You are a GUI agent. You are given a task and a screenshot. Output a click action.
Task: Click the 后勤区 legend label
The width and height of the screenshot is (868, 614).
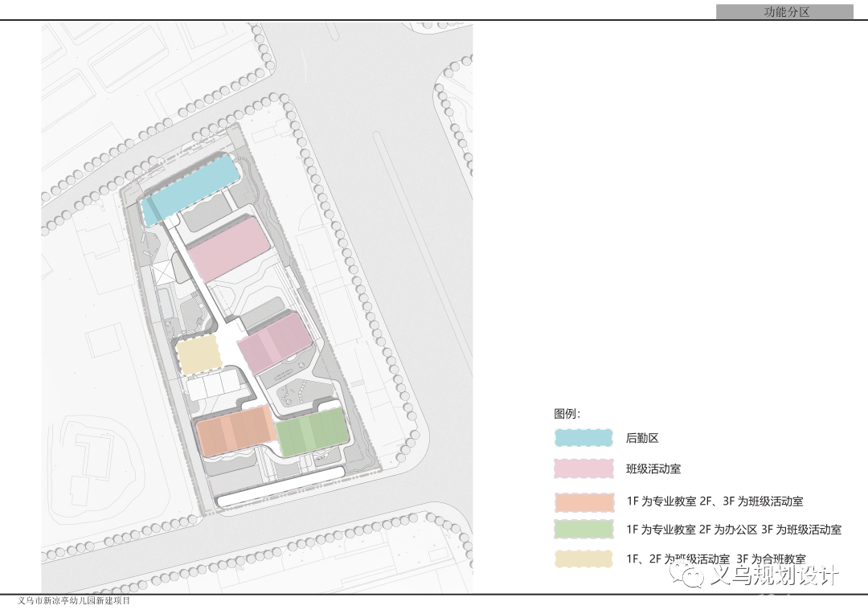point(642,439)
